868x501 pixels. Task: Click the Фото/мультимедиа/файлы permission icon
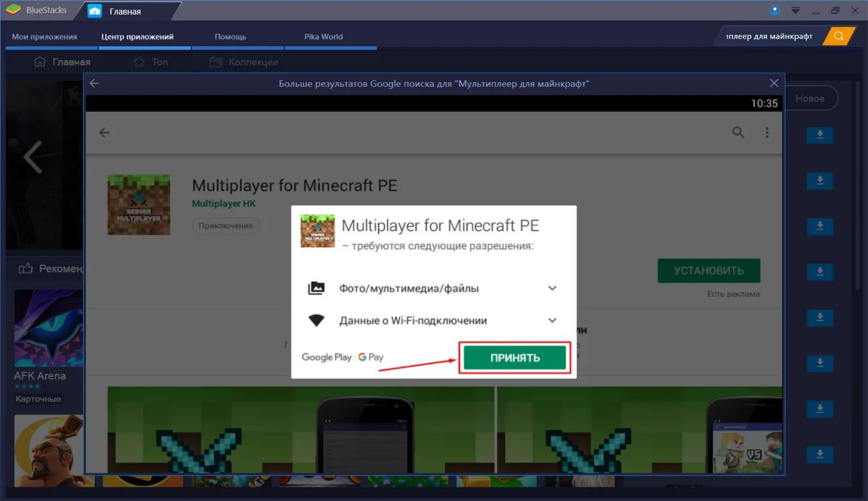(x=316, y=289)
